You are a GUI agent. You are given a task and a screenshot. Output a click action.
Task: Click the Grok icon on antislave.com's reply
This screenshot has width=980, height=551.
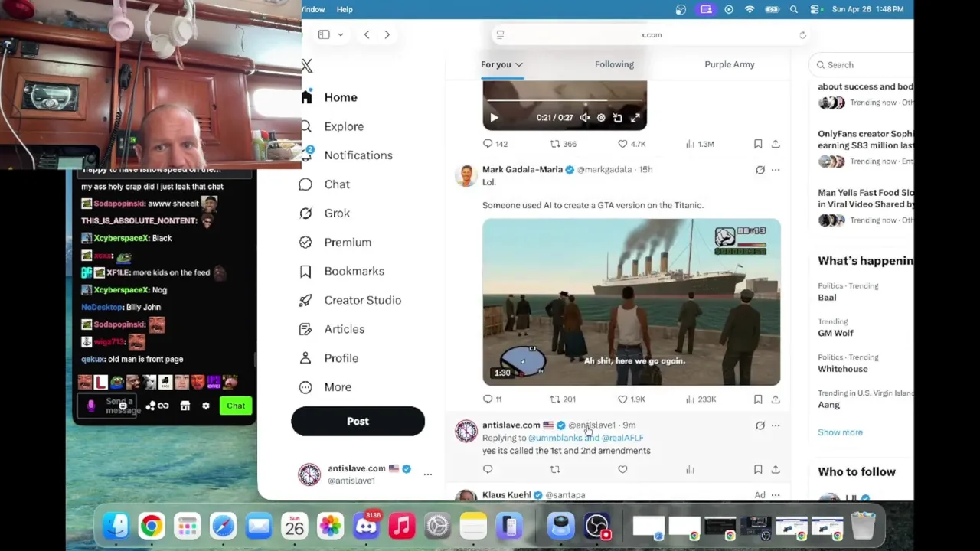tap(759, 425)
